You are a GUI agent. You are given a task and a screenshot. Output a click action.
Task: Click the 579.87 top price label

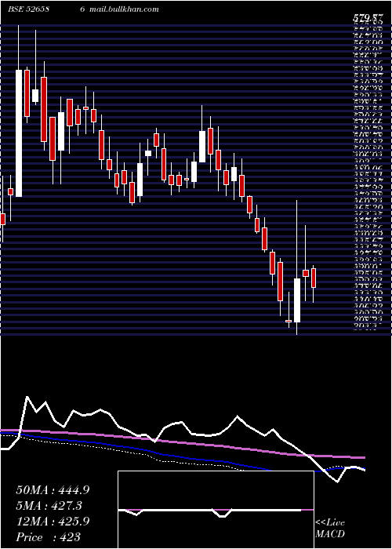[367, 19]
